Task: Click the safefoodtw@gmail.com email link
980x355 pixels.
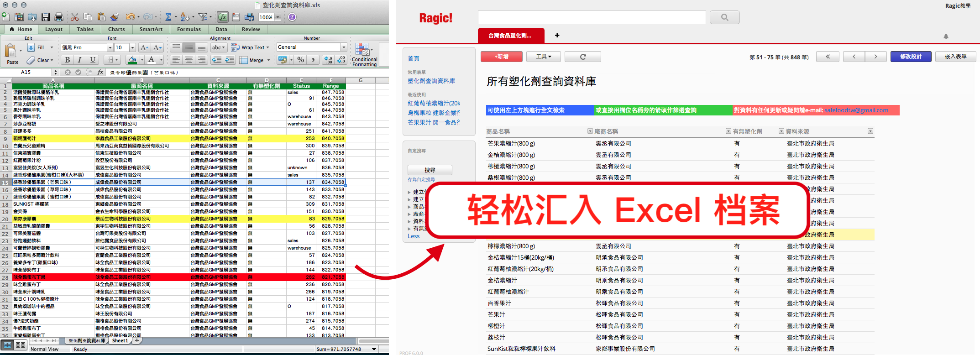Action: pos(856,110)
